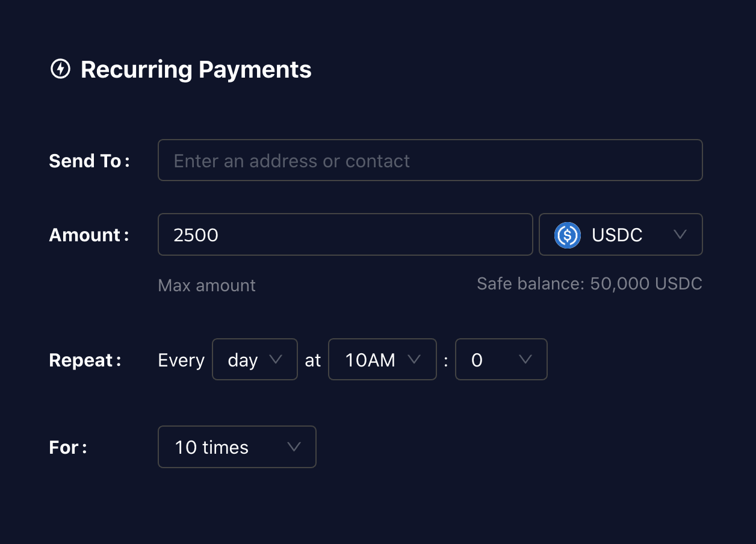The height and width of the screenshot is (544, 756).
Task: Expand the day frequency dropdown
Action: coord(255,359)
